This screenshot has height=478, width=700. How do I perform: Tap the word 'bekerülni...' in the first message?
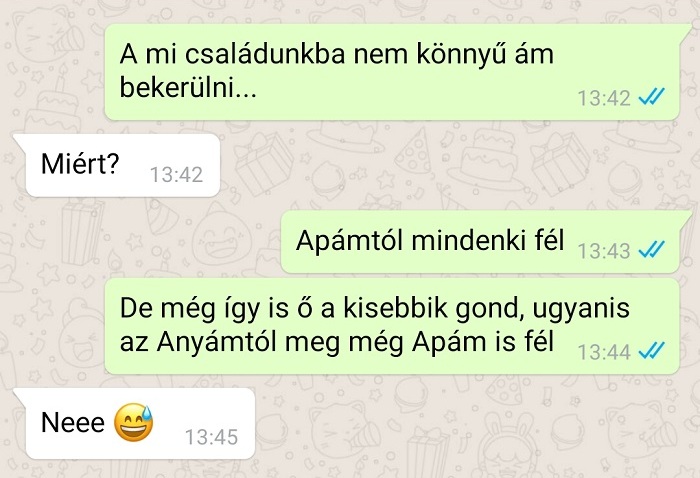[188, 87]
